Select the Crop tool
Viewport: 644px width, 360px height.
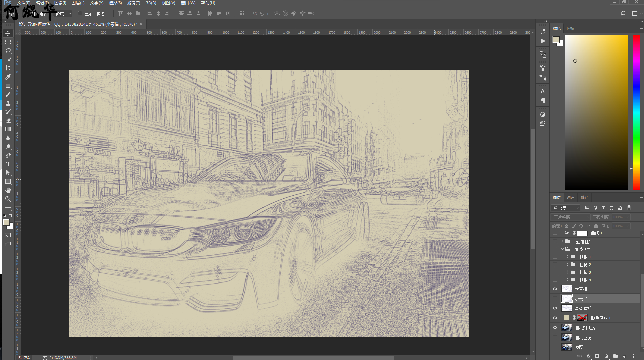pyautogui.click(x=8, y=68)
